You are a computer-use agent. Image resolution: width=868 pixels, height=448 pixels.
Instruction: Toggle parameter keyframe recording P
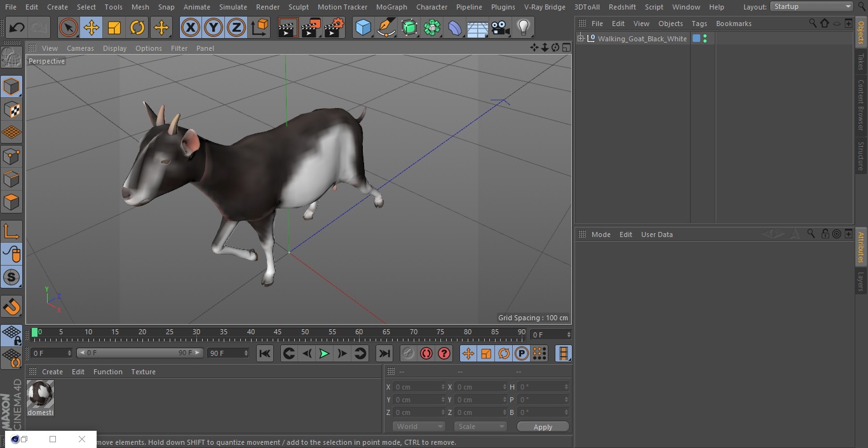coord(522,353)
